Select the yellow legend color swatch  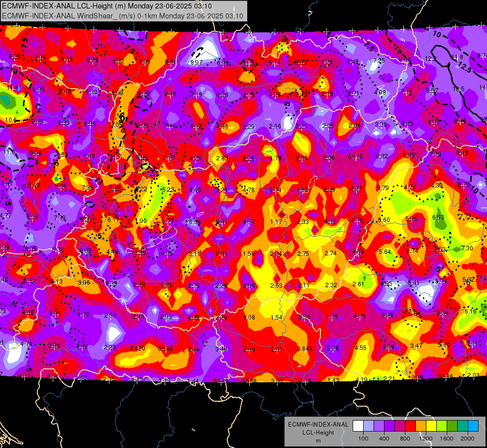point(431,426)
